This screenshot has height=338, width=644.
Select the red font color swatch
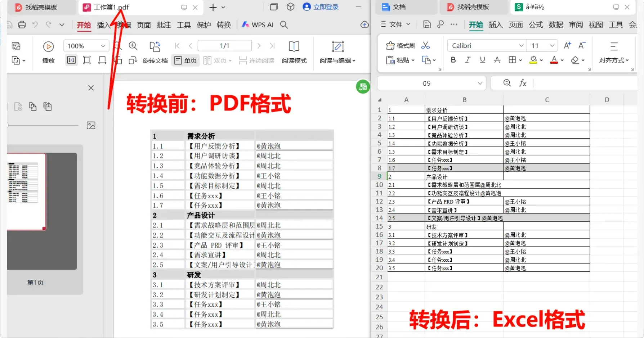[555, 62]
